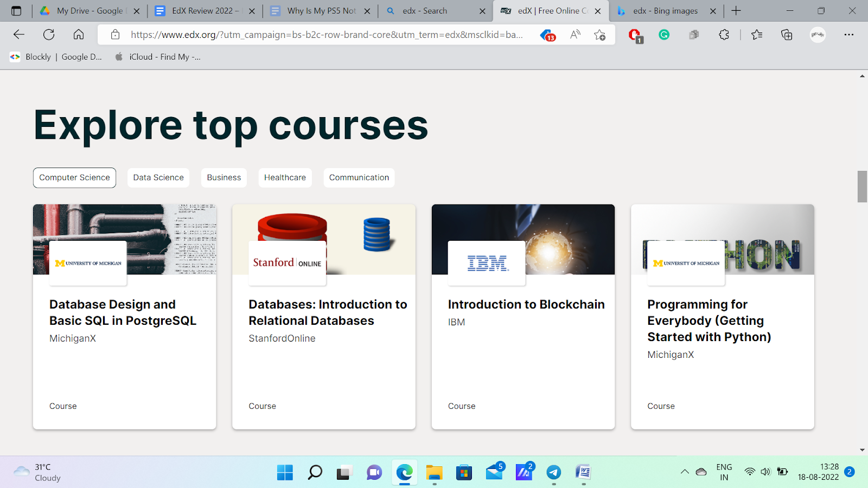Open the Teams Chat taskbar icon
Image resolution: width=868 pixels, height=488 pixels.
374,473
